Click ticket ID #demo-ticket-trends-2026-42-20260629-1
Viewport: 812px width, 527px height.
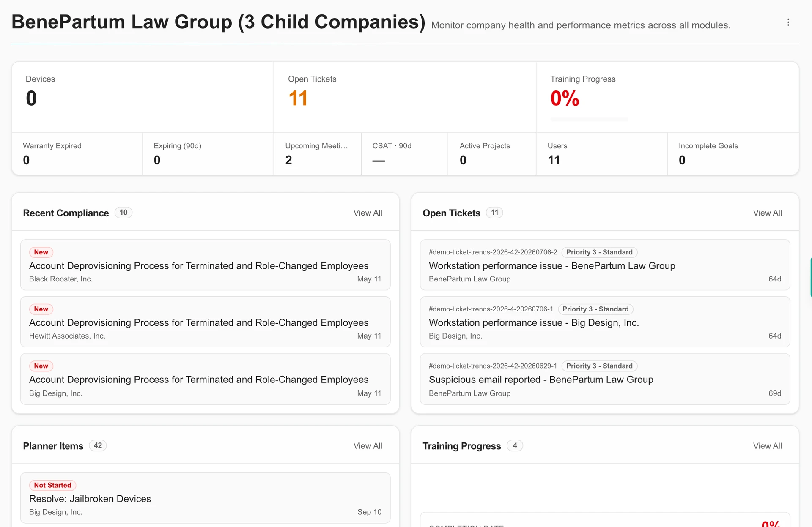[493, 366]
